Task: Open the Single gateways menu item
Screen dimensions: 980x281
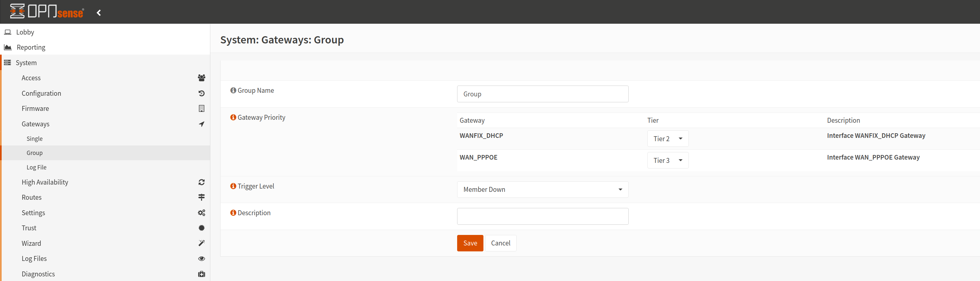Action: pos(35,139)
